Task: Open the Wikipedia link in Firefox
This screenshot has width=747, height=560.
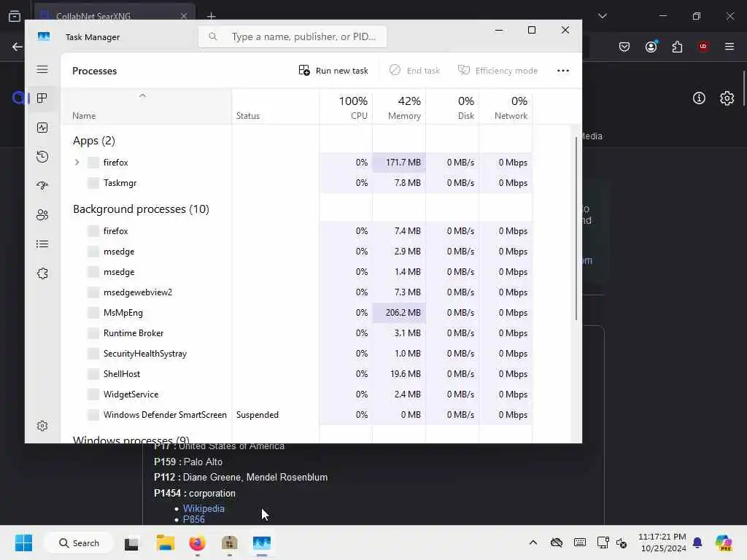Action: pyautogui.click(x=204, y=508)
